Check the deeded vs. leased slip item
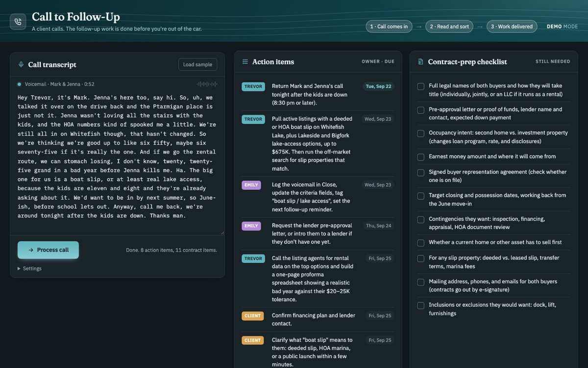Viewport: 588px width, 368px height. click(420, 259)
